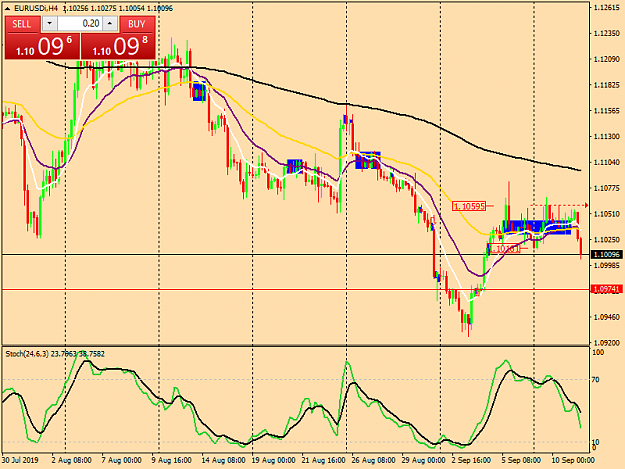625x469 pixels.
Task: Click the 1.11825 price scale value
Action: point(607,85)
